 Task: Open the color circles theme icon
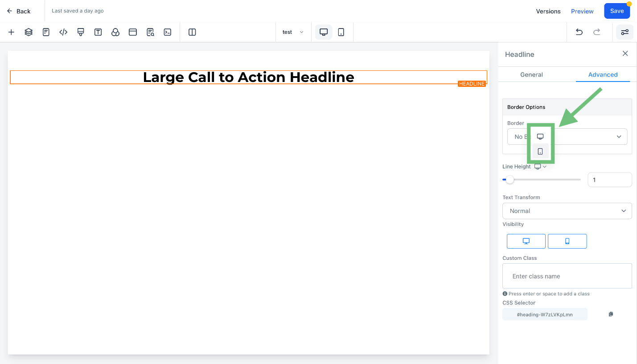click(x=115, y=32)
